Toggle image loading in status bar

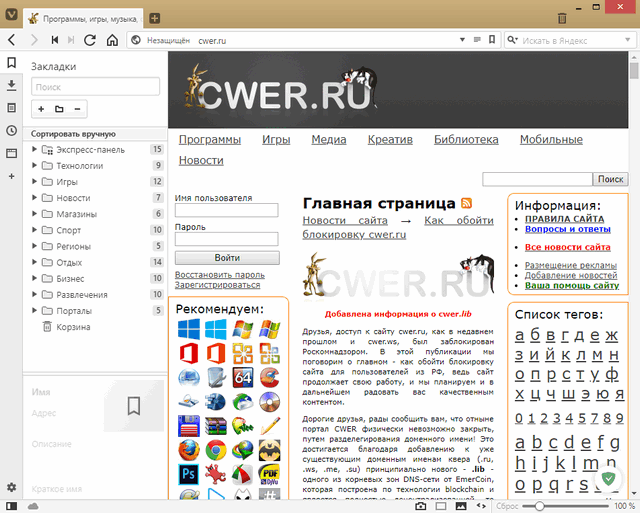[461, 506]
